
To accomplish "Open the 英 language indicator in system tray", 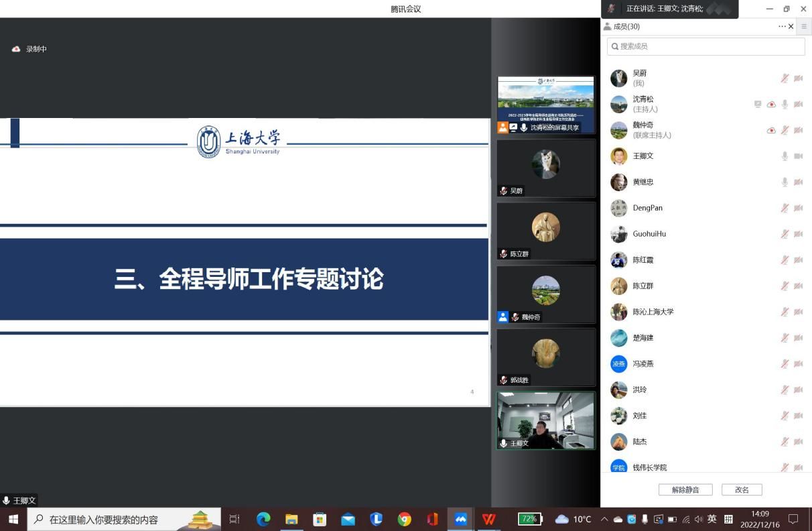I will 712,518.
